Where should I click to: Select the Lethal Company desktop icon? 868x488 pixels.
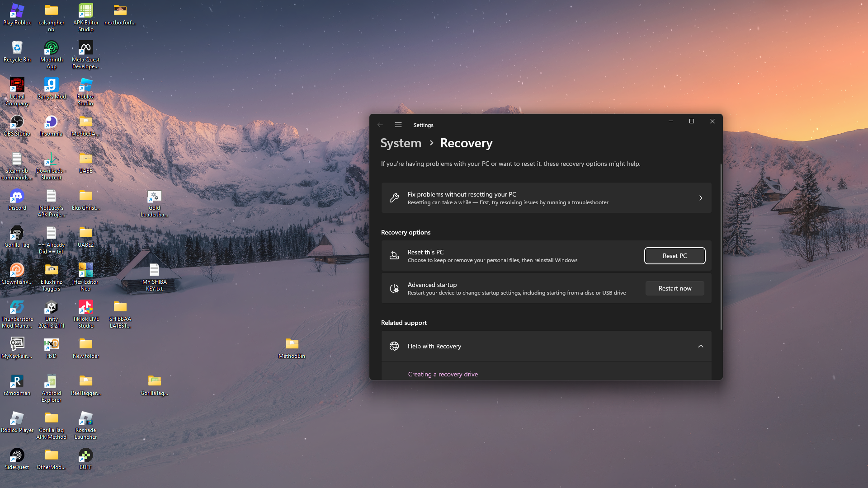coord(17,85)
